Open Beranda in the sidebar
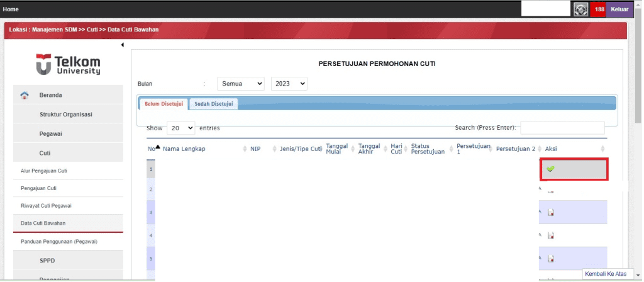The image size is (644, 282). 68,95
